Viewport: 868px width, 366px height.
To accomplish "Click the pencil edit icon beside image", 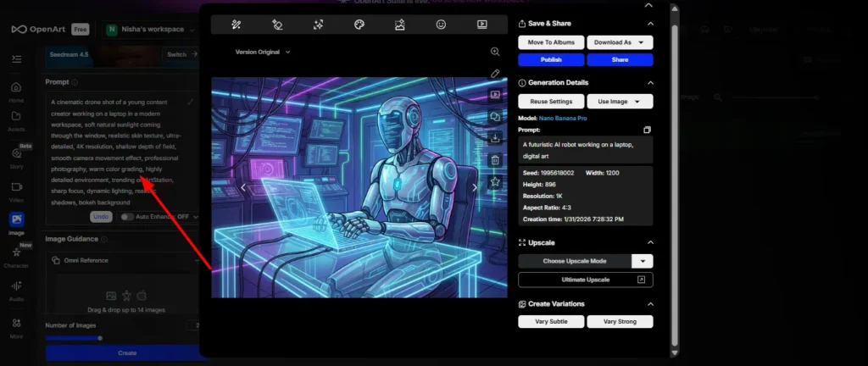I will pyautogui.click(x=495, y=74).
